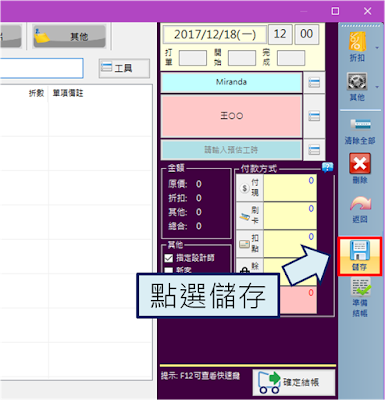Click the date field 2017/12/18(一)
Screen dimensions: 385x400
click(x=215, y=34)
